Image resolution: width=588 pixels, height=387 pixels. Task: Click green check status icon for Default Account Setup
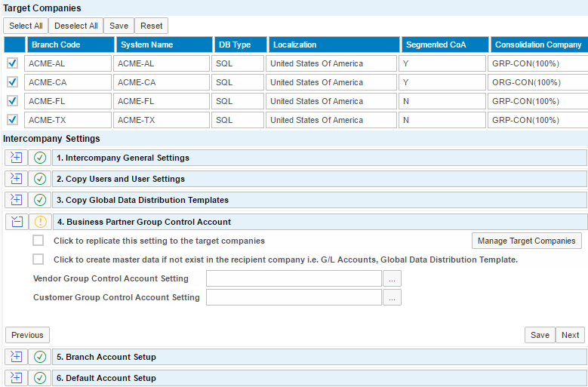[40, 378]
